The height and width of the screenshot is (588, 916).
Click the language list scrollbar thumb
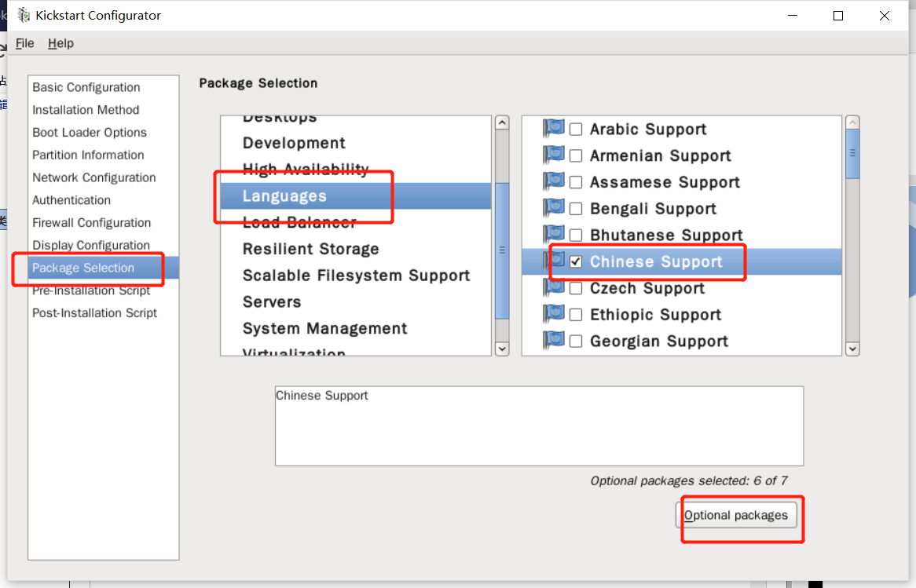click(x=852, y=154)
